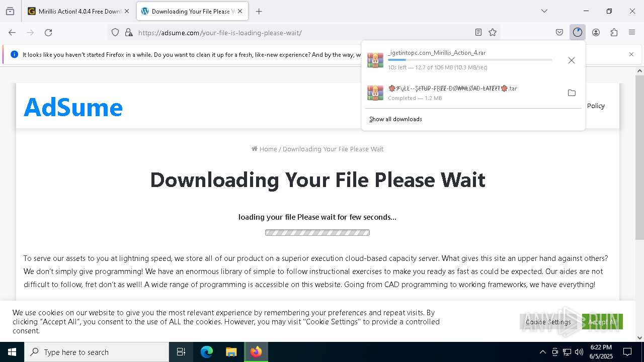Go back to previous page
Image resolution: width=644 pixels, height=362 pixels.
(x=12, y=33)
